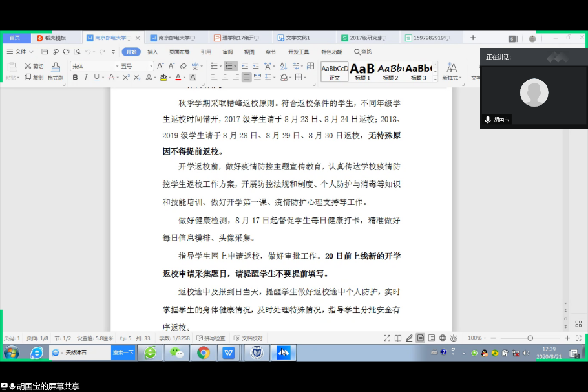Toggle Italic formatting
The image size is (588, 392).
[x=85, y=78]
